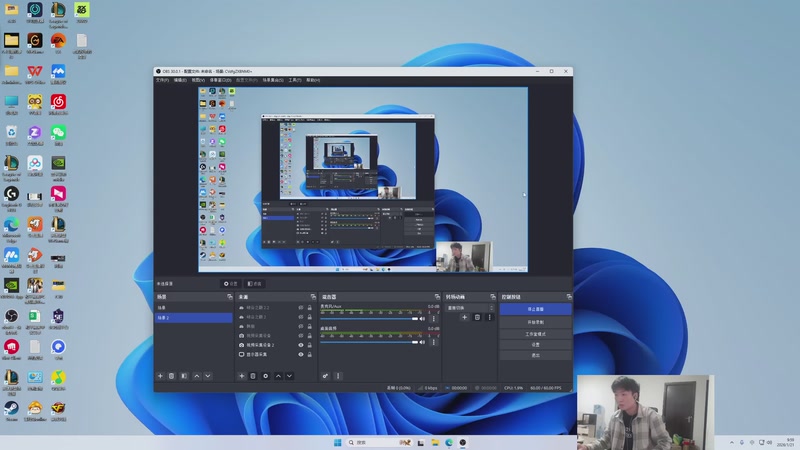Move the selected scene up in the list
This screenshot has height=450, width=800.
coord(196,376)
